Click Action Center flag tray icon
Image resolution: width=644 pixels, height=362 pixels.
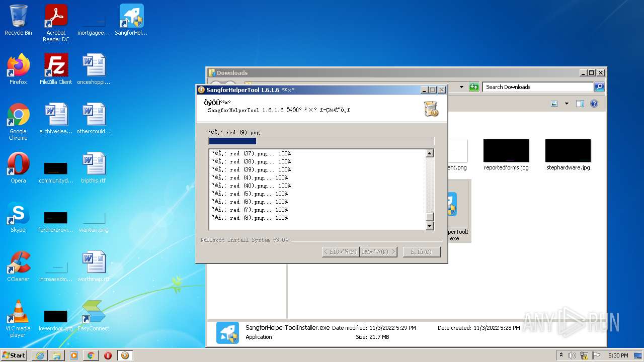tap(597, 355)
